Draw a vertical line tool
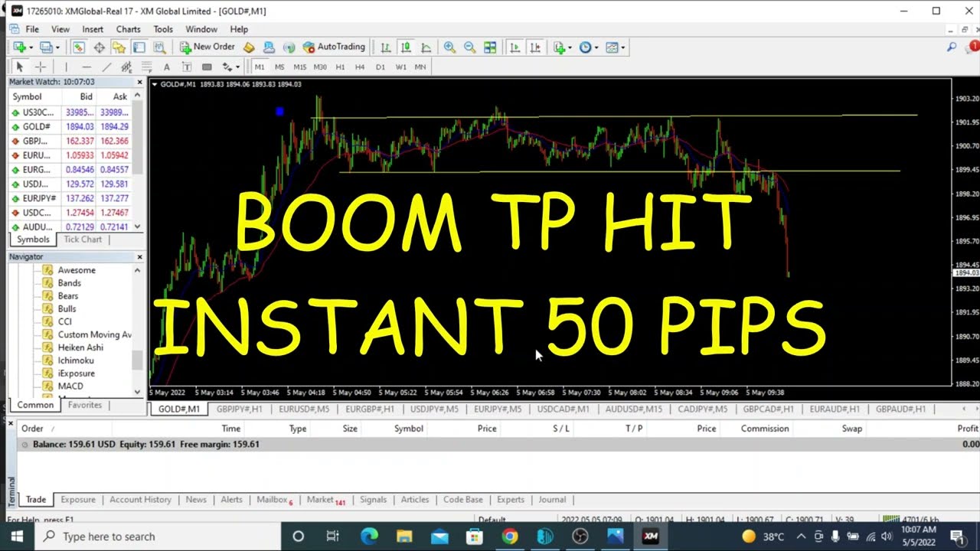The image size is (980, 551). [x=66, y=67]
